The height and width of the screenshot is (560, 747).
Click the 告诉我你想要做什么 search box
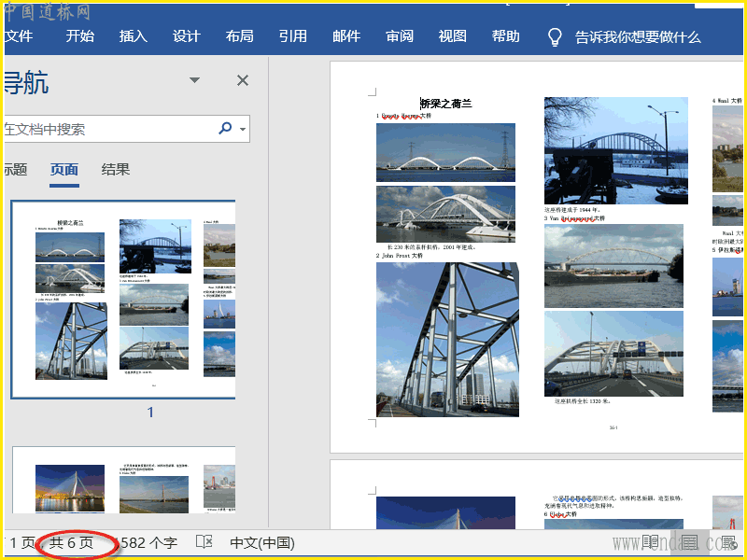point(638,37)
